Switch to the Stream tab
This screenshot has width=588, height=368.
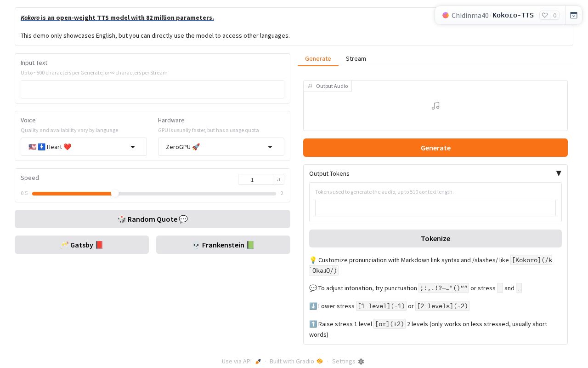pos(356,58)
